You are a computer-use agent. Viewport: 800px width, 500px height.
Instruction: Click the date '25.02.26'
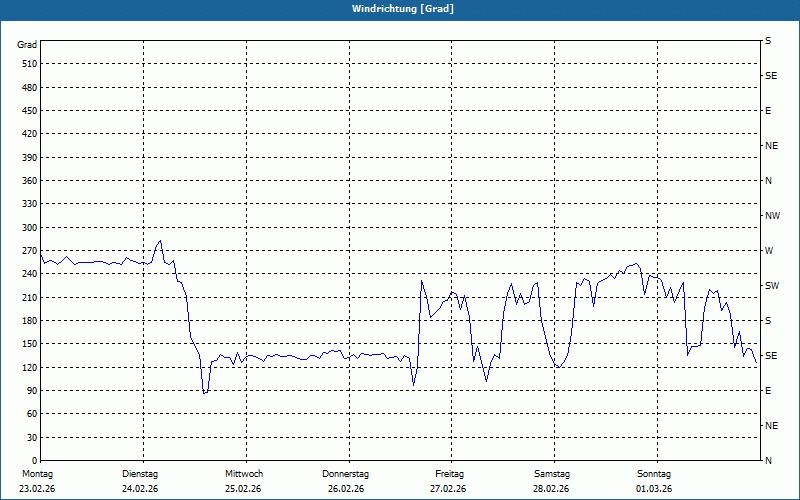pos(243,489)
